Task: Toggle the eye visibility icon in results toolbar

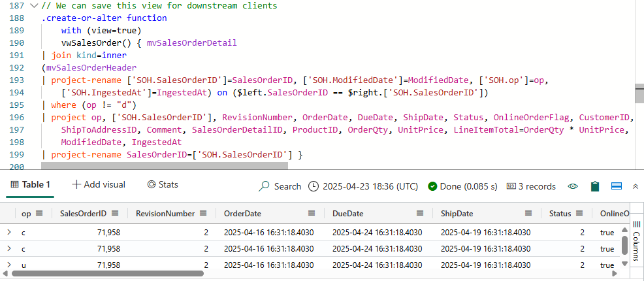Action: [x=573, y=186]
